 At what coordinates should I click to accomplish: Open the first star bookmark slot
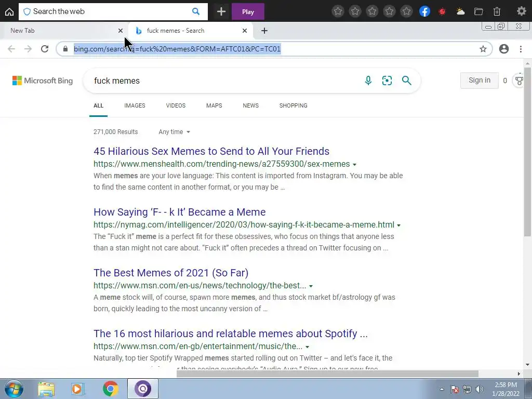coord(338,11)
